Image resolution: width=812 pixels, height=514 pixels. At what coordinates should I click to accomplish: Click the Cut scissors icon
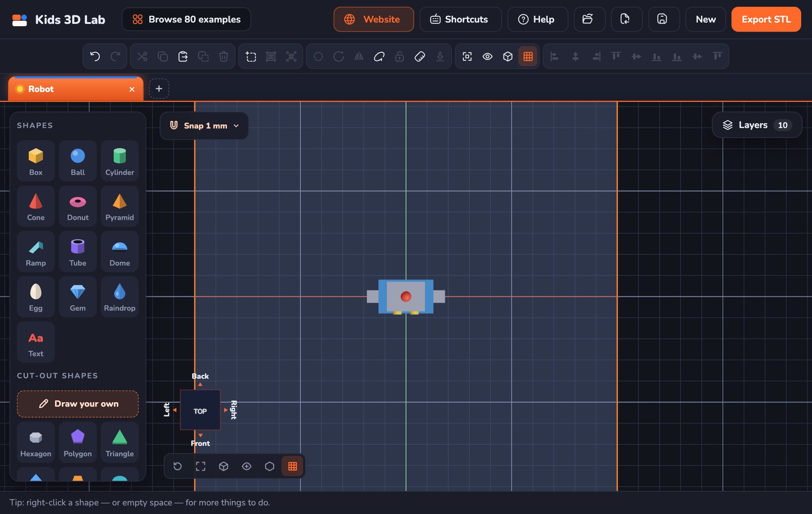tap(142, 56)
